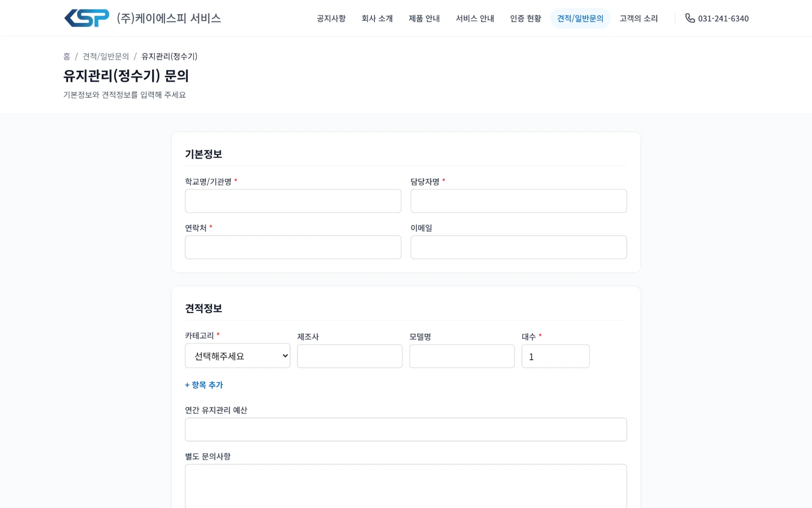Screen dimensions: 812x508
Task: Click (주)케이에스피 서비스 site title
Action: pyautogui.click(x=169, y=18)
